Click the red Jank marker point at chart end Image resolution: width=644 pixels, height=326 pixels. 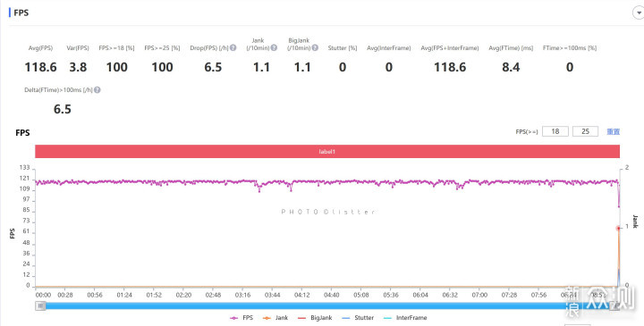tap(618, 228)
